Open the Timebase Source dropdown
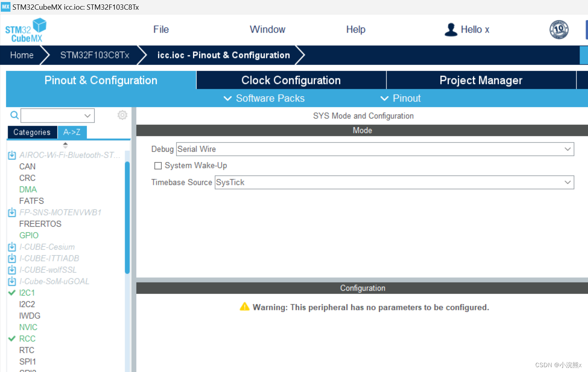The image size is (588, 372). click(x=394, y=182)
